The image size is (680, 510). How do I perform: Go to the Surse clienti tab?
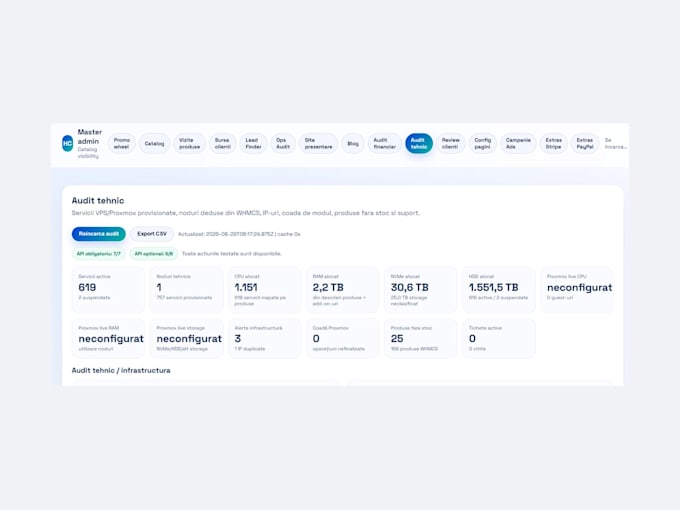tap(222, 144)
